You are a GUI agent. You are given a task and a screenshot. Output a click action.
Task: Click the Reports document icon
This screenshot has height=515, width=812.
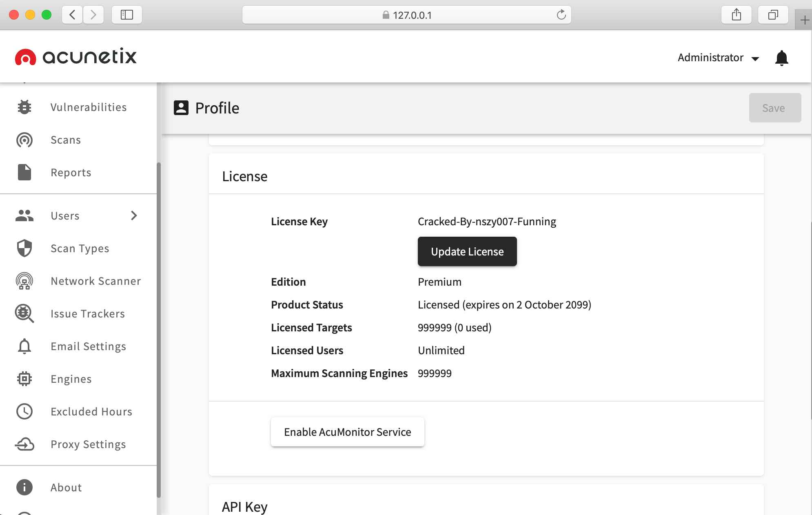click(24, 173)
